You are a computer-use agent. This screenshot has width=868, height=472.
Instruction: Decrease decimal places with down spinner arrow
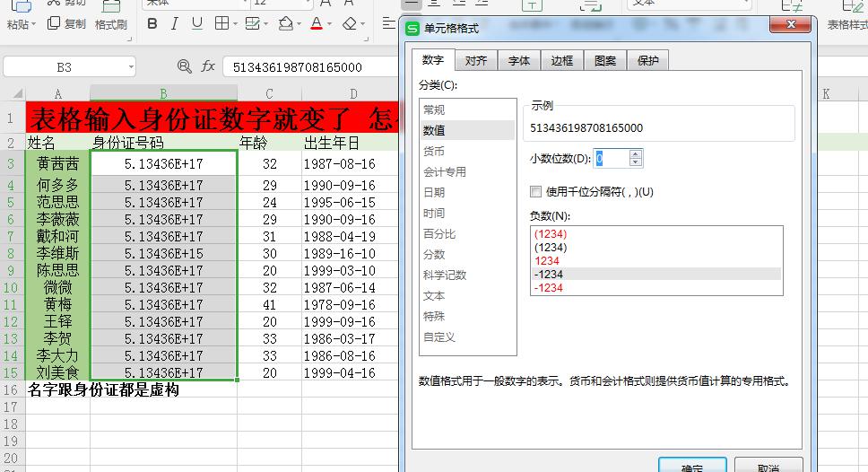[x=636, y=163]
